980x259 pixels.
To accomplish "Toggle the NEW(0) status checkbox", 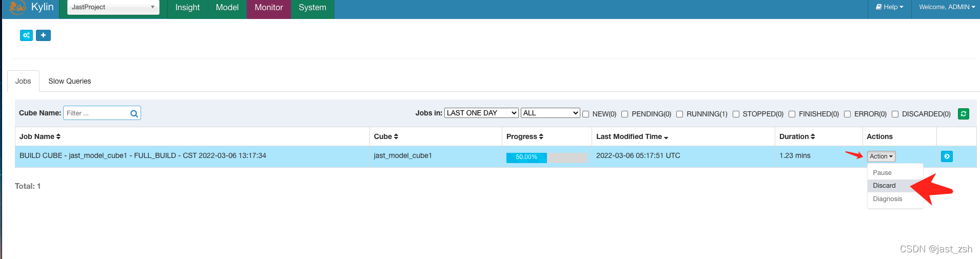I will pos(585,114).
